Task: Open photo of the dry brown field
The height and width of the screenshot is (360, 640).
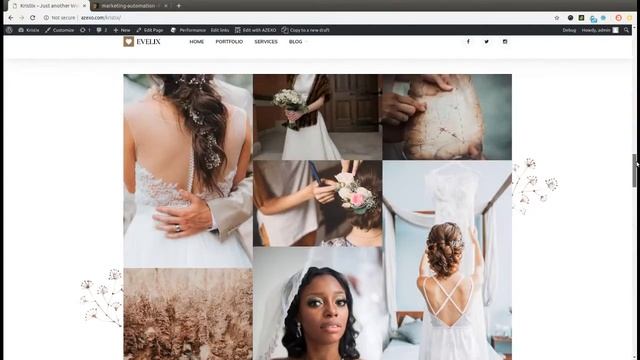Action: (x=188, y=314)
